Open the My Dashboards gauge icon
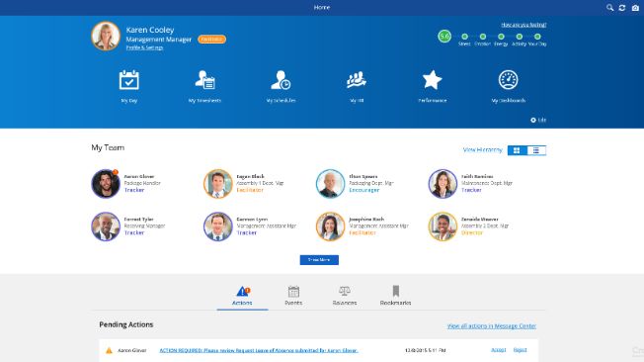Image resolution: width=644 pixels, height=362 pixels. (508, 80)
